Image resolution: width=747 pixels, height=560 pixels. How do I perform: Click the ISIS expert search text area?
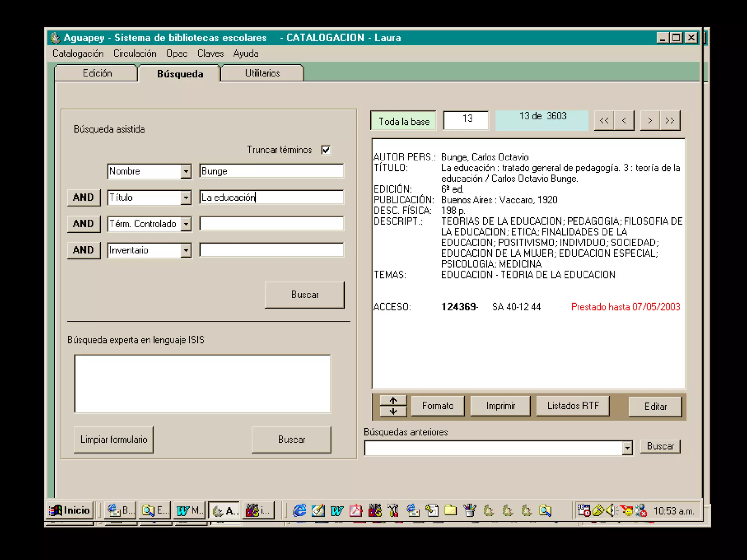click(x=202, y=384)
